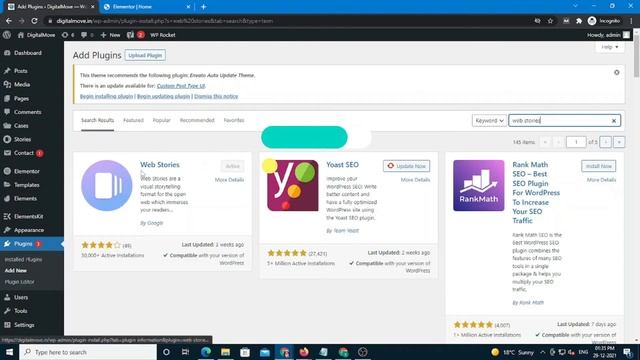640x360 pixels.
Task: Click the Windows taskbar search box
Action: point(88,352)
